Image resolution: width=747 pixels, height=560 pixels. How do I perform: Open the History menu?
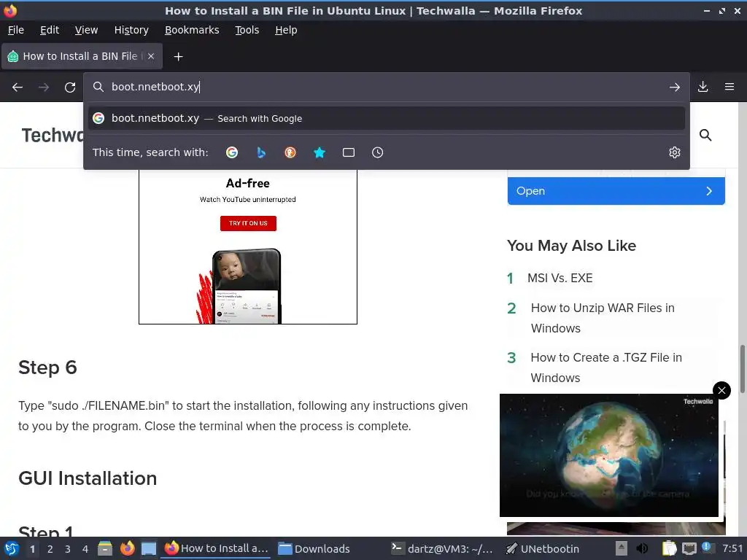click(131, 30)
